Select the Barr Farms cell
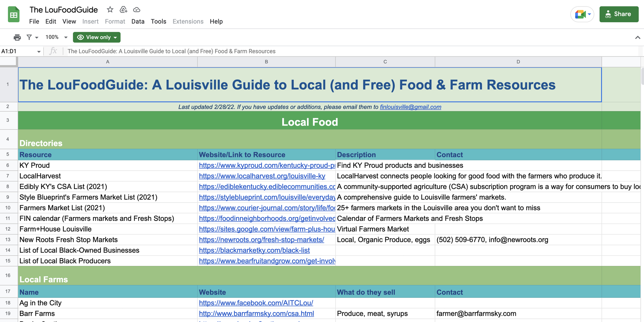 click(x=108, y=314)
